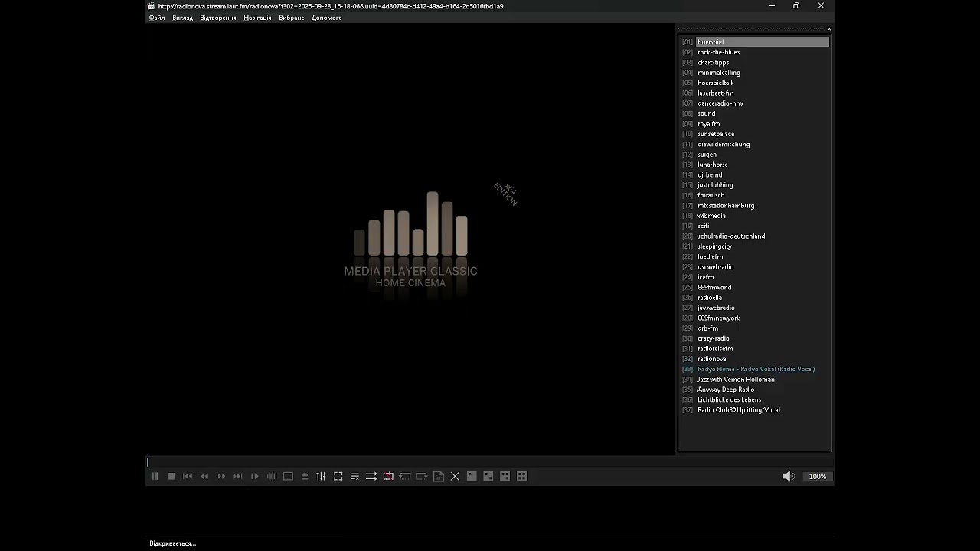Image resolution: width=980 pixels, height=551 pixels.
Task: Select the two-square panel layout icon
Action: (488, 476)
